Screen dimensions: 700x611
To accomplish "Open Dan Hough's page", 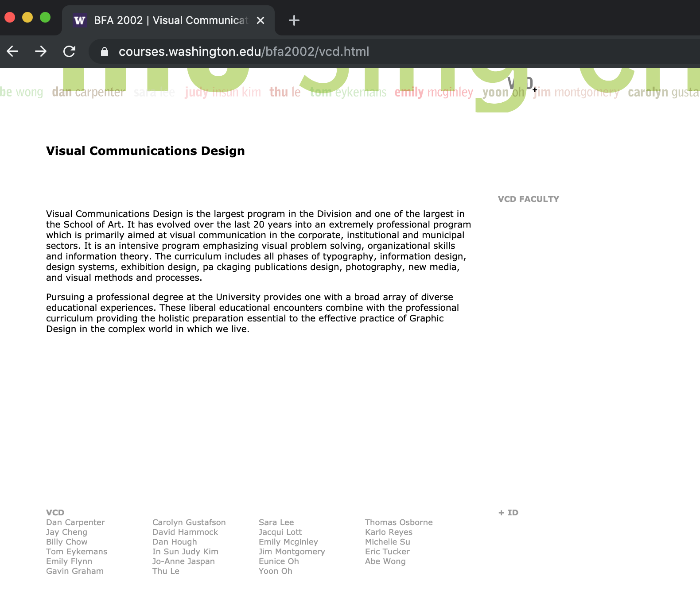I will (175, 542).
